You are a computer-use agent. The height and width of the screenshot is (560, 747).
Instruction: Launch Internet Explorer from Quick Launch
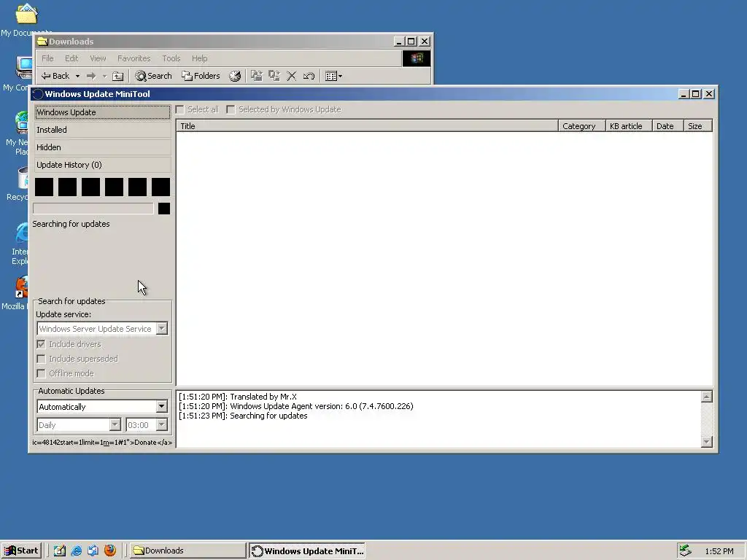(76, 551)
